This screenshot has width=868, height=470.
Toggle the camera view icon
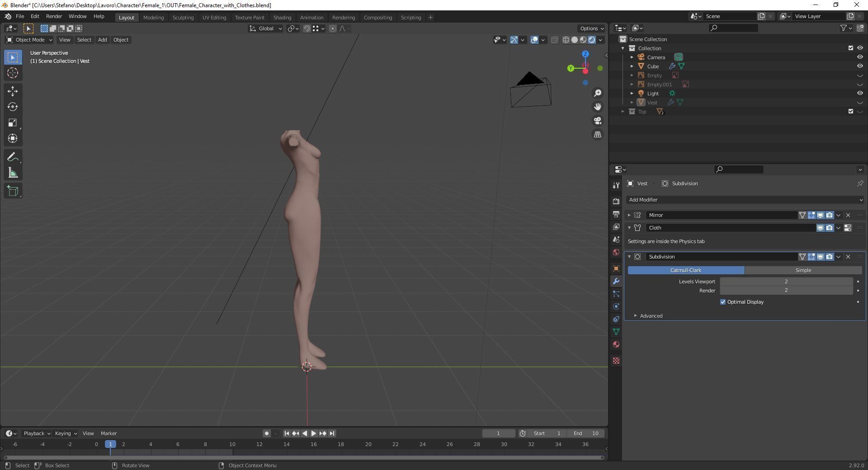(598, 121)
